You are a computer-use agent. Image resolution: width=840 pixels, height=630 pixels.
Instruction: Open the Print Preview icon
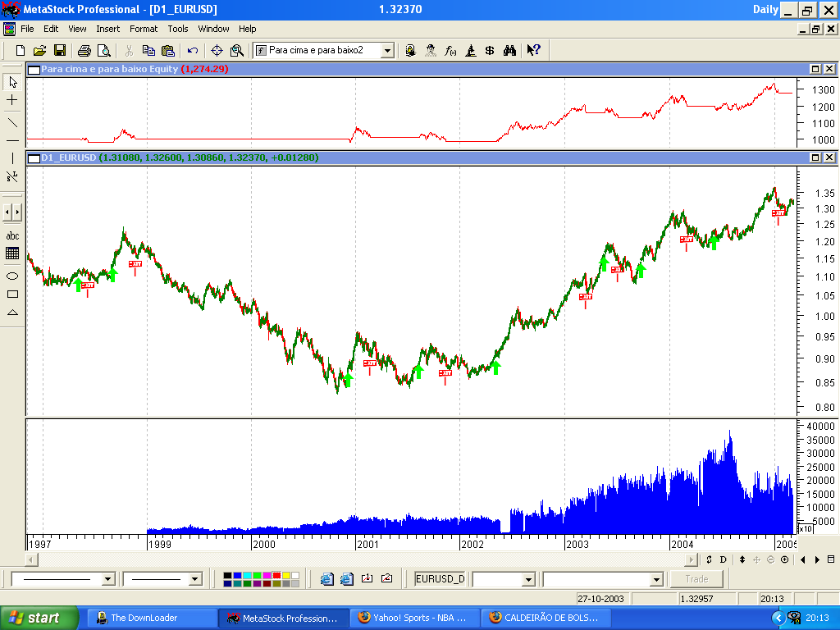tap(106, 50)
